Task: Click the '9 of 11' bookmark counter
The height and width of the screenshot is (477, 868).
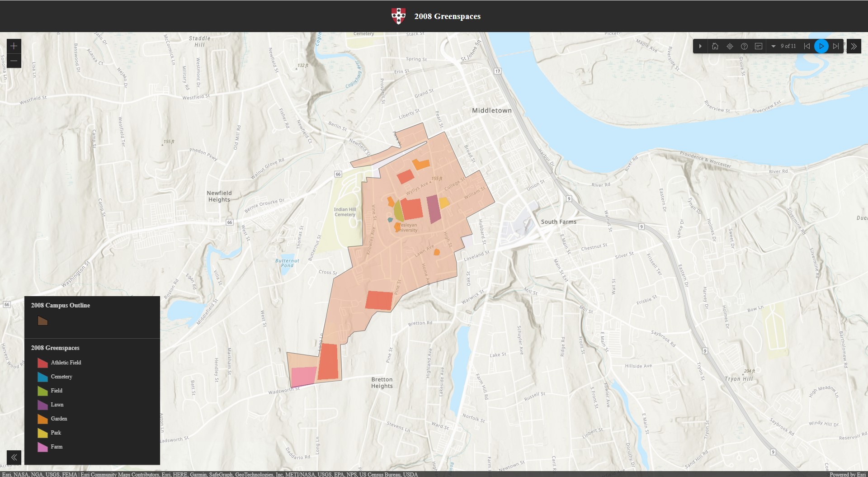Action: pos(788,46)
